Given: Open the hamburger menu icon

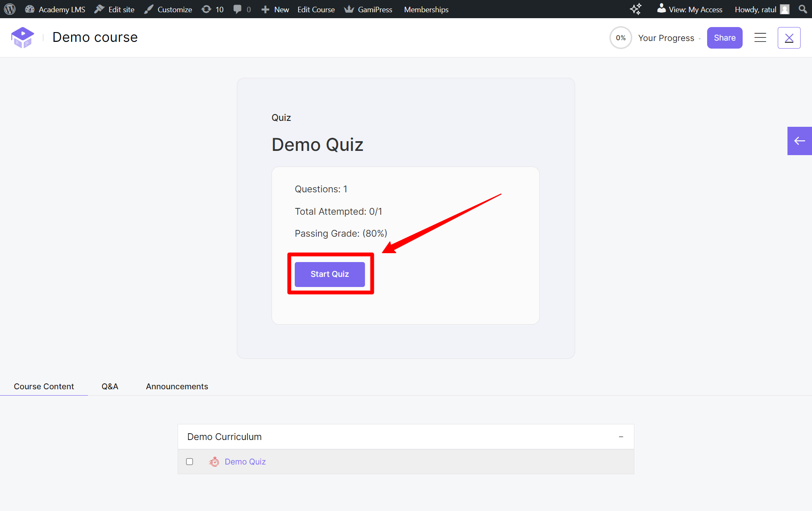Looking at the screenshot, I should coord(760,38).
